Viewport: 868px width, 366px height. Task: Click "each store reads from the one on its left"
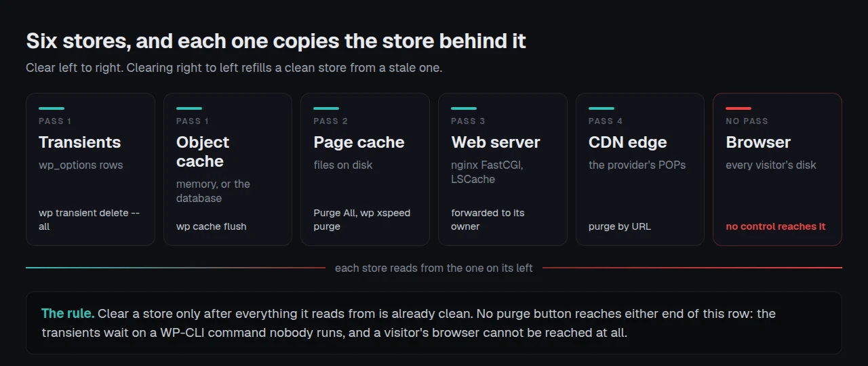coord(434,268)
